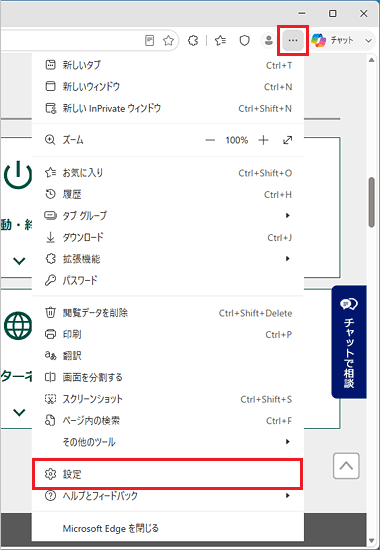The height and width of the screenshot is (550, 380).
Task: Open 履歴 from the menu
Action: [x=168, y=194]
